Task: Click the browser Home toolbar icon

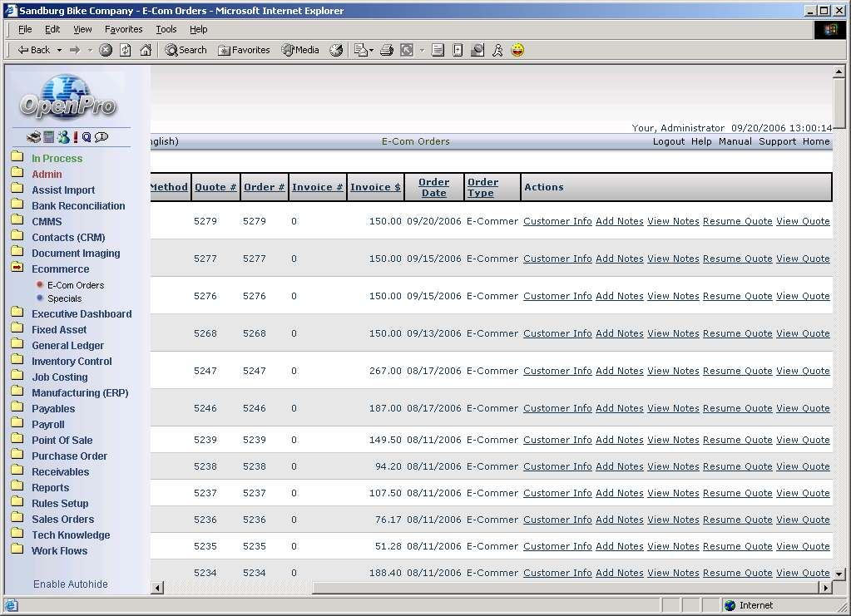Action: [146, 50]
